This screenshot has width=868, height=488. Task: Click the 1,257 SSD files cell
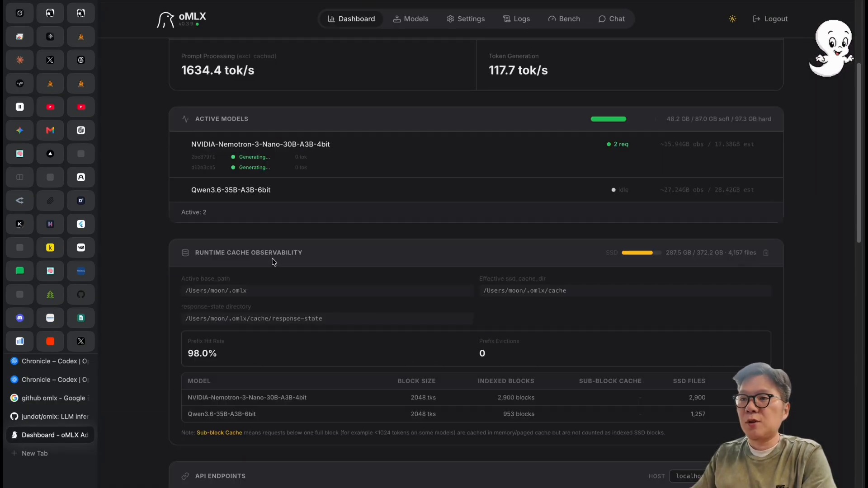point(698,414)
